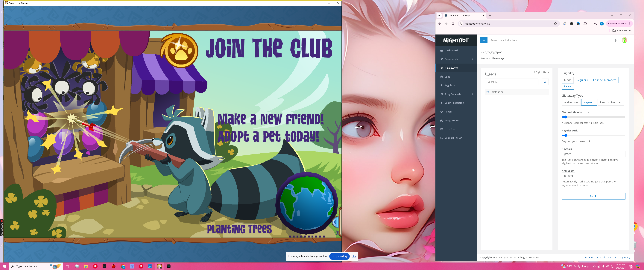Click the volume icon in system tray

[608, 266]
